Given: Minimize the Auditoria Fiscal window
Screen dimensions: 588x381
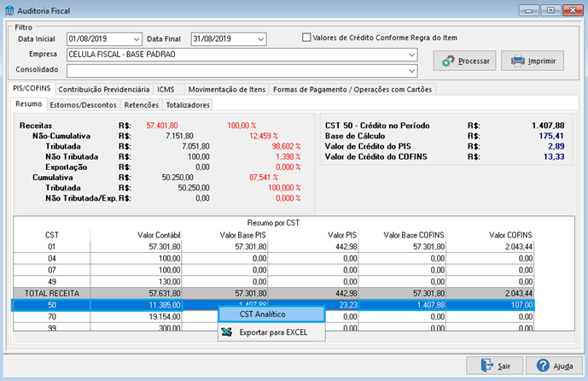Looking at the screenshot, I should 529,10.
